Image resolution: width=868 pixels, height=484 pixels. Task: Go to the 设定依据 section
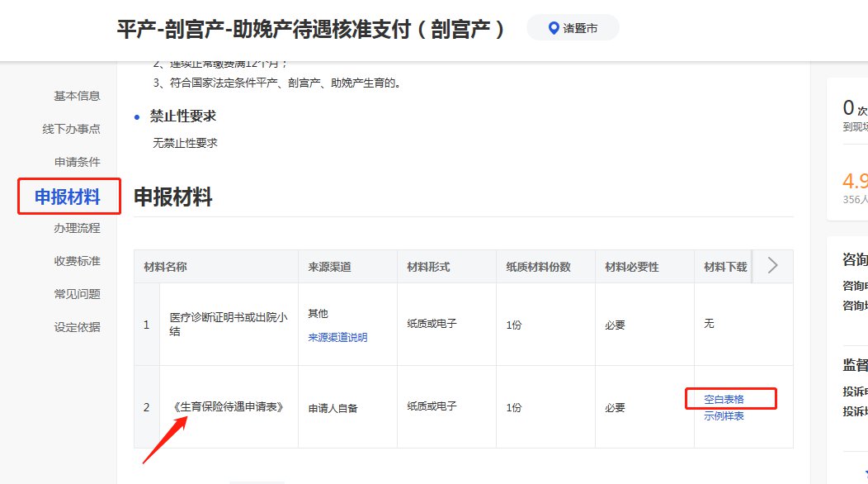(x=77, y=327)
